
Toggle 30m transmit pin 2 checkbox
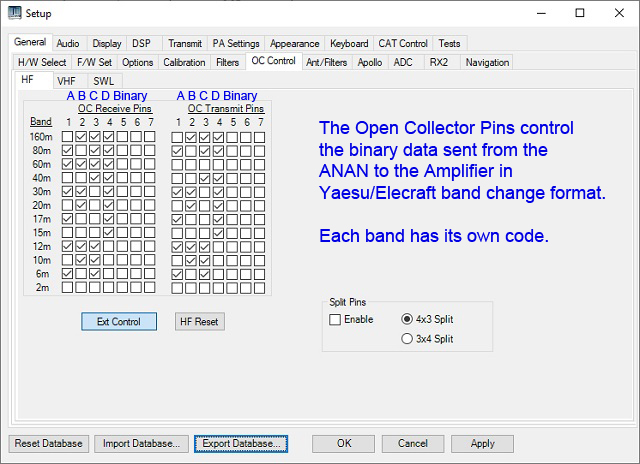(x=191, y=192)
